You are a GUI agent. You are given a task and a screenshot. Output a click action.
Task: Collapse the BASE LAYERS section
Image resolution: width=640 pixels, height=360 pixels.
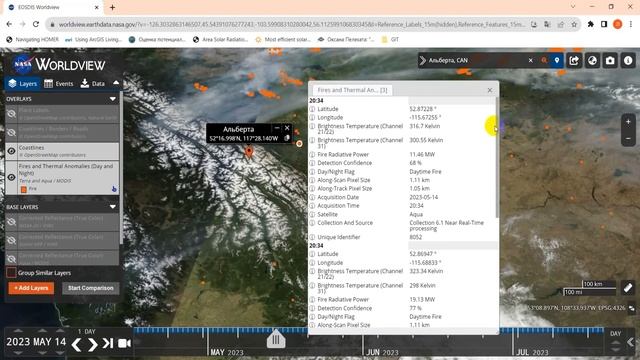pos(113,207)
